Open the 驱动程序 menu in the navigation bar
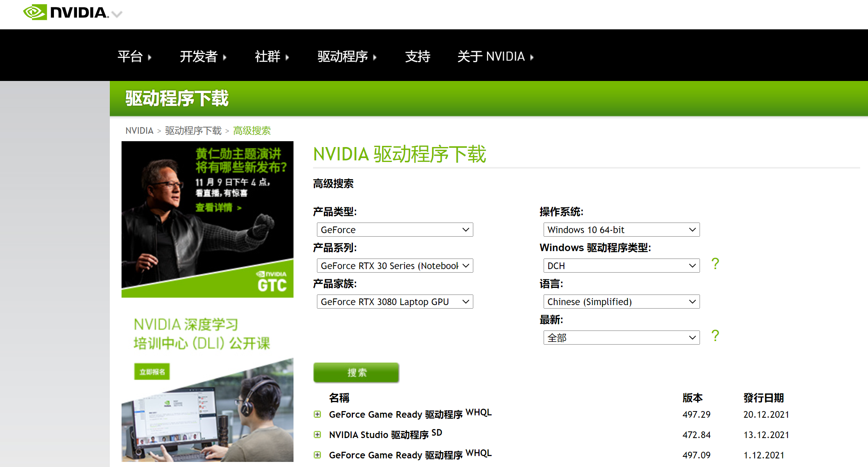 [x=347, y=56]
